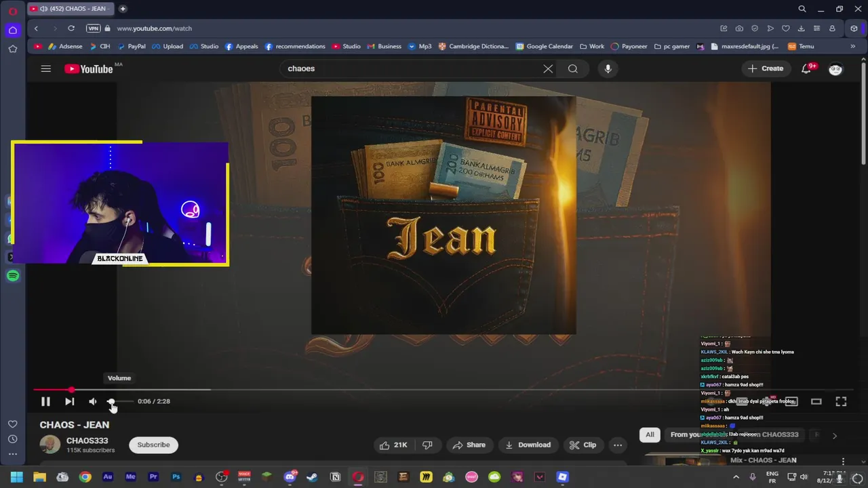Image resolution: width=868 pixels, height=488 pixels.
Task: Start voice search with the microphone
Action: (608, 68)
